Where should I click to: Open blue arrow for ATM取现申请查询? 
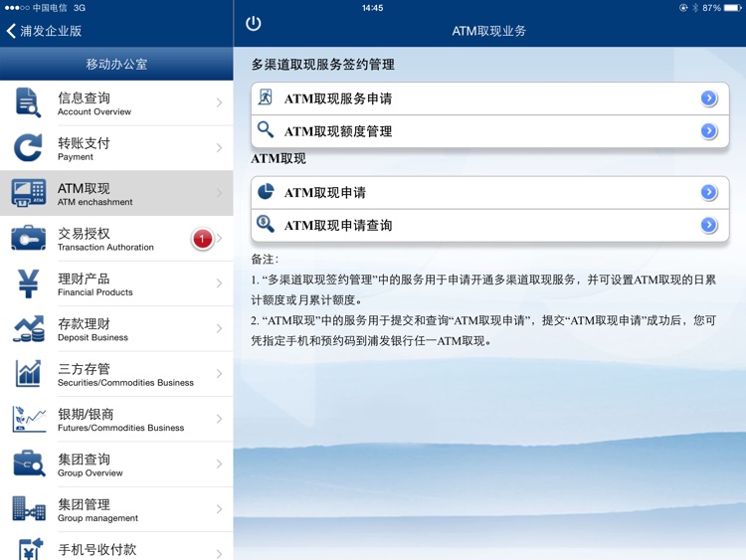point(708,225)
